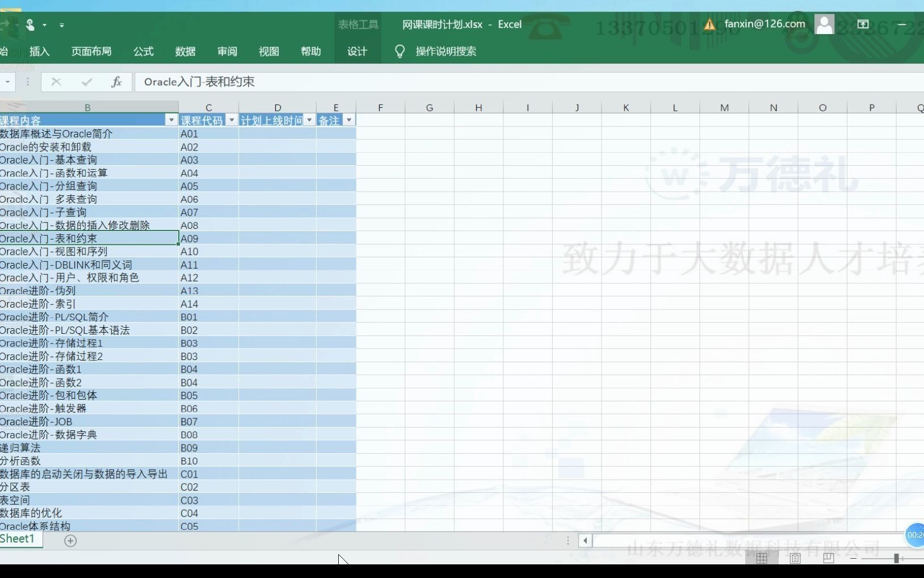
Task: Click the Enter checkmark icon in formula bar
Action: click(x=86, y=82)
